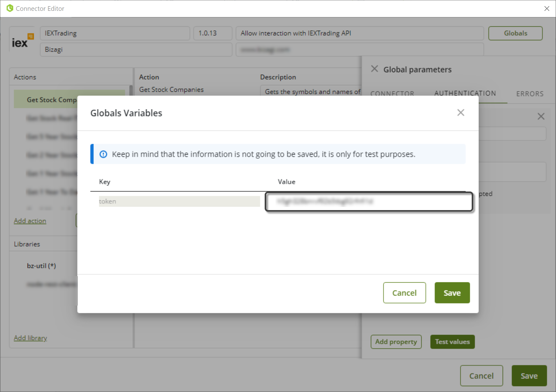Click the version field 1.0.13
The image size is (556, 392).
tap(213, 33)
